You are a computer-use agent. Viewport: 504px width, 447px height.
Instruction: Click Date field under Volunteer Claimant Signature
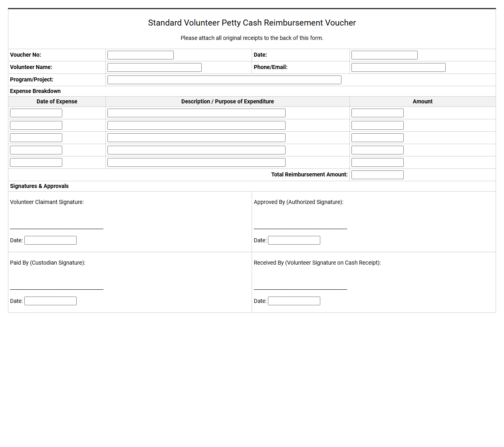50,240
